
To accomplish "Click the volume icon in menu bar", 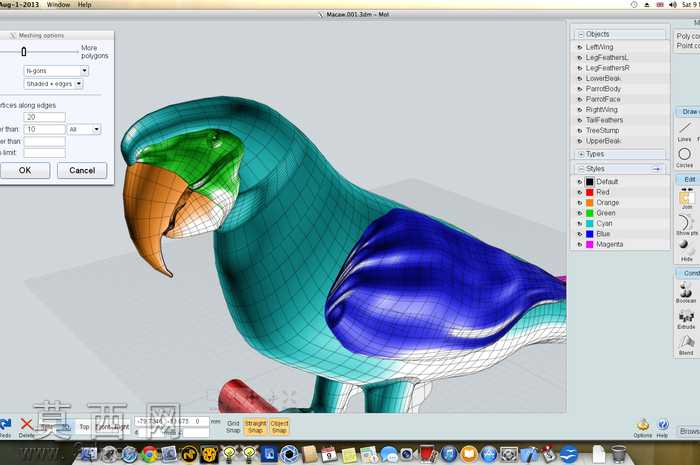I will 673,4.
